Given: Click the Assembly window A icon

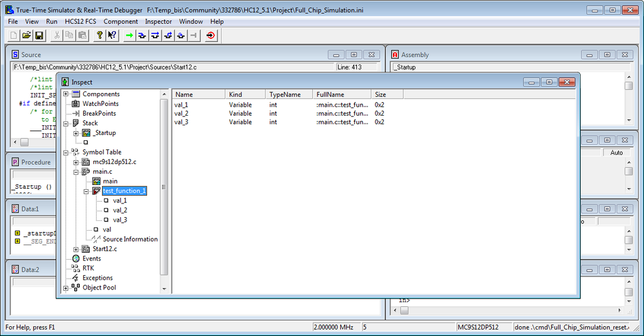Looking at the screenshot, I should 395,54.
